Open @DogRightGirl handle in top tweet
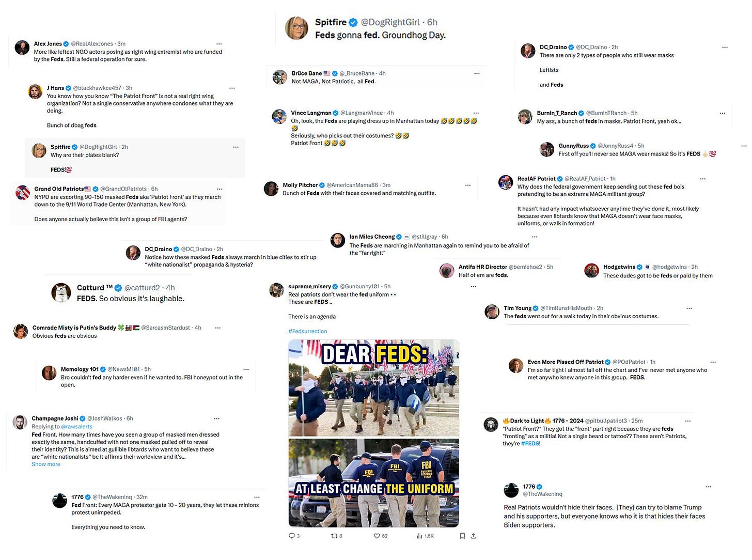The height and width of the screenshot is (560, 752). tap(390, 22)
